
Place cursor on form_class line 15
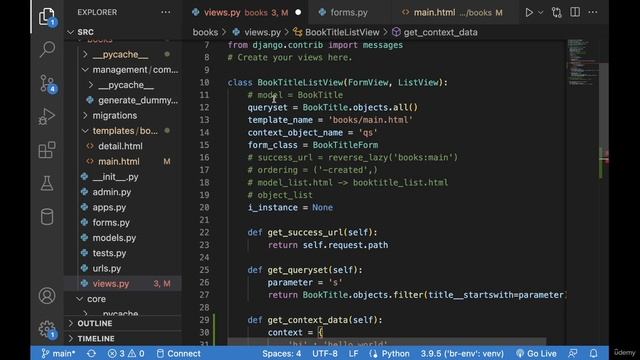(x=313, y=145)
